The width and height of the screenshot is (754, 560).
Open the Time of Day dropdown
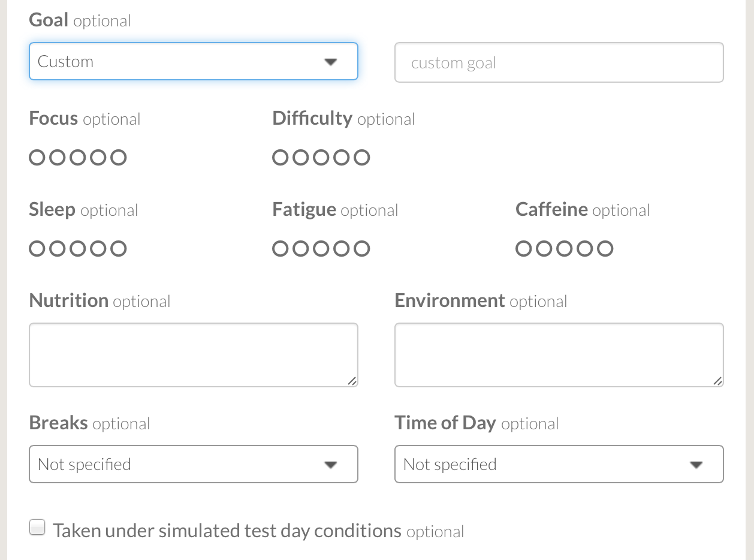coord(559,464)
